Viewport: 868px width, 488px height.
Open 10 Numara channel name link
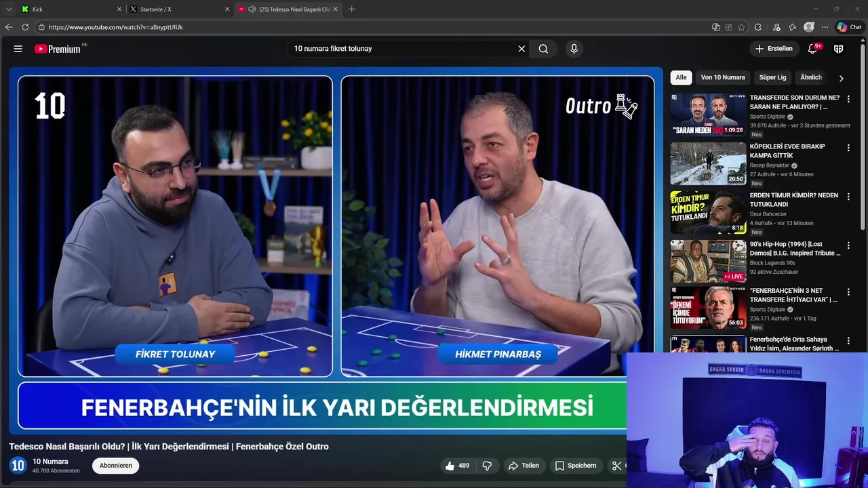[x=50, y=462]
